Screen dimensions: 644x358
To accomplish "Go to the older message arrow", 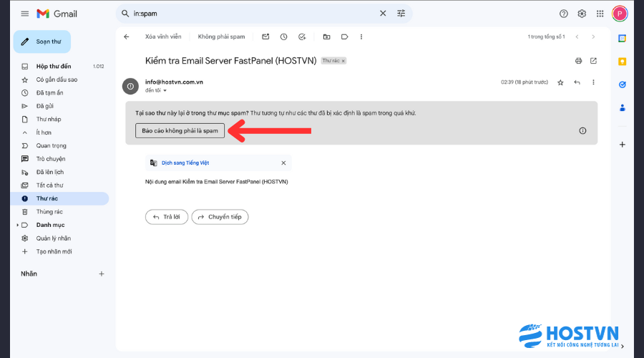I will coord(593,37).
